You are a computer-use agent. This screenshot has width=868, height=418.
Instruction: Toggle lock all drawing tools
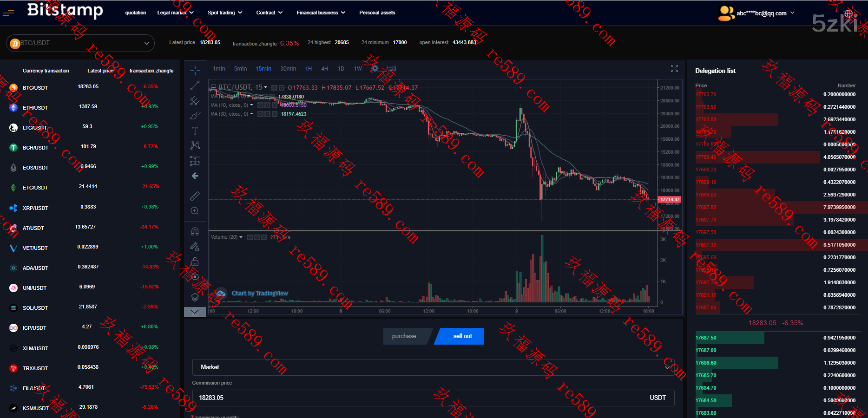point(195,262)
